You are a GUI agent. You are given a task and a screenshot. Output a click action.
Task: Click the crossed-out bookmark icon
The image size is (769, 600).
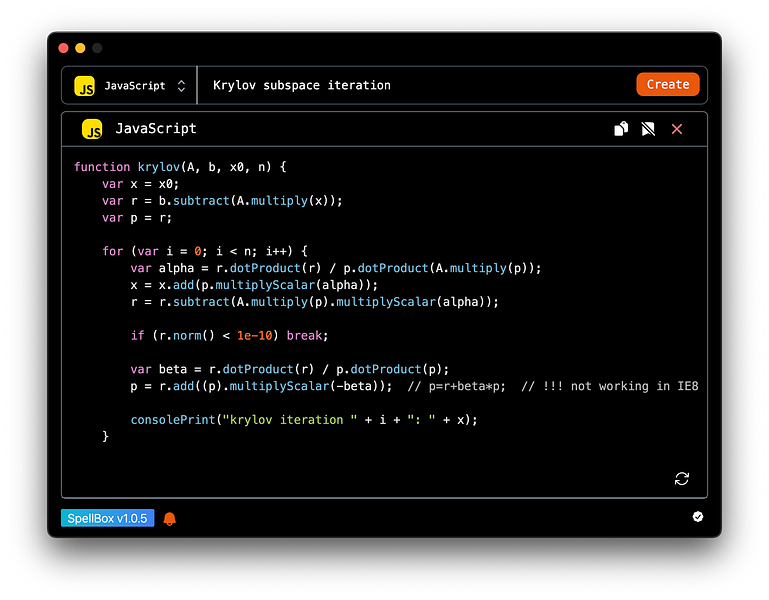point(648,129)
